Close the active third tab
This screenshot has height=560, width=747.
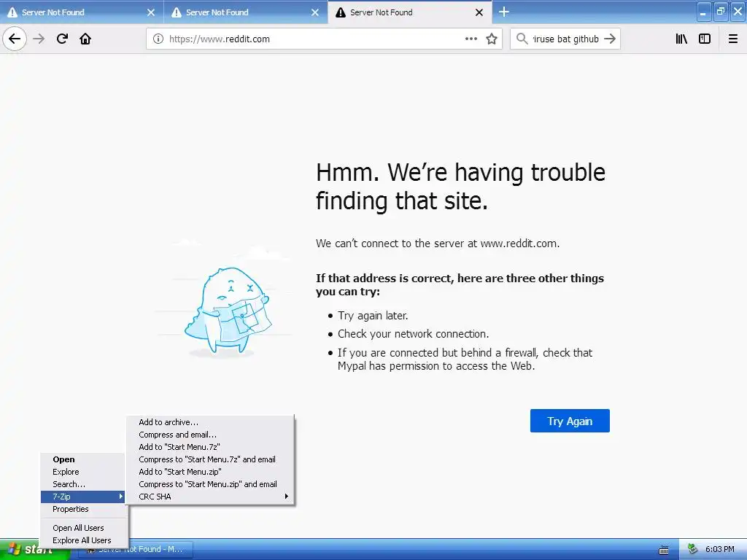479,12
